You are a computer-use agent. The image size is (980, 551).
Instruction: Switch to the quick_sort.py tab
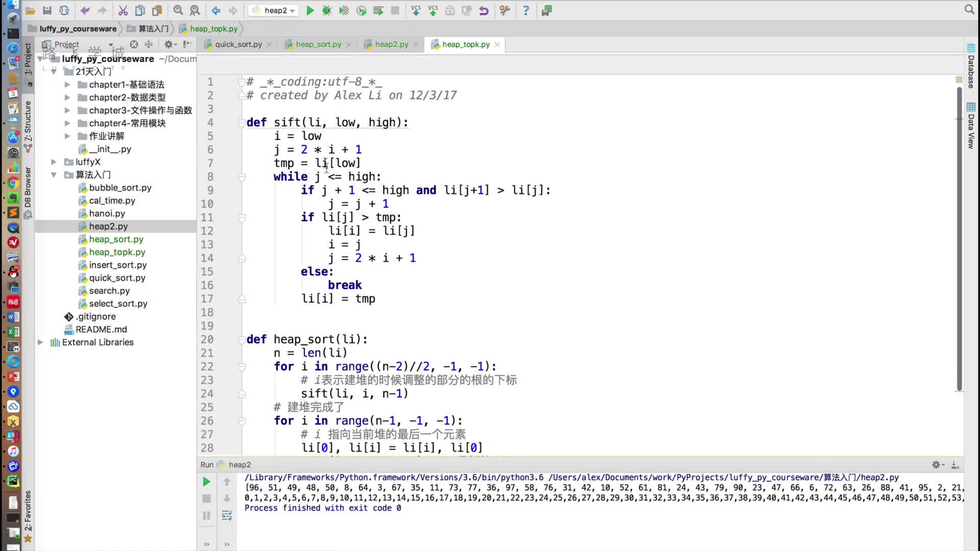pos(238,44)
